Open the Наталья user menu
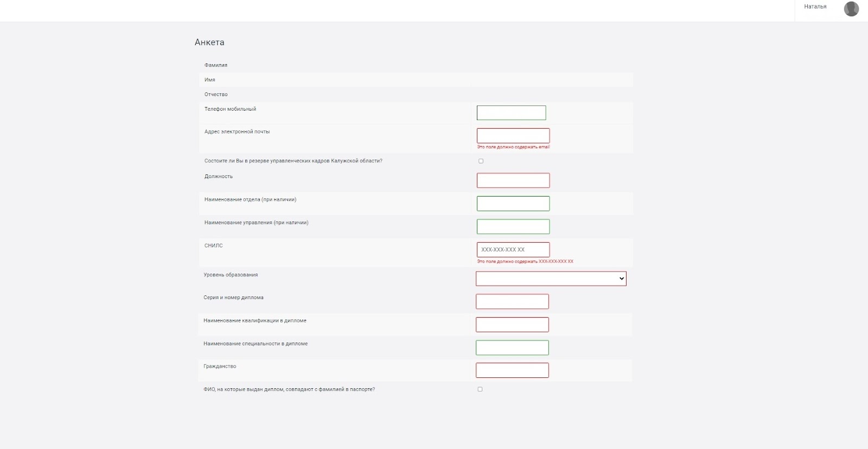 point(815,7)
